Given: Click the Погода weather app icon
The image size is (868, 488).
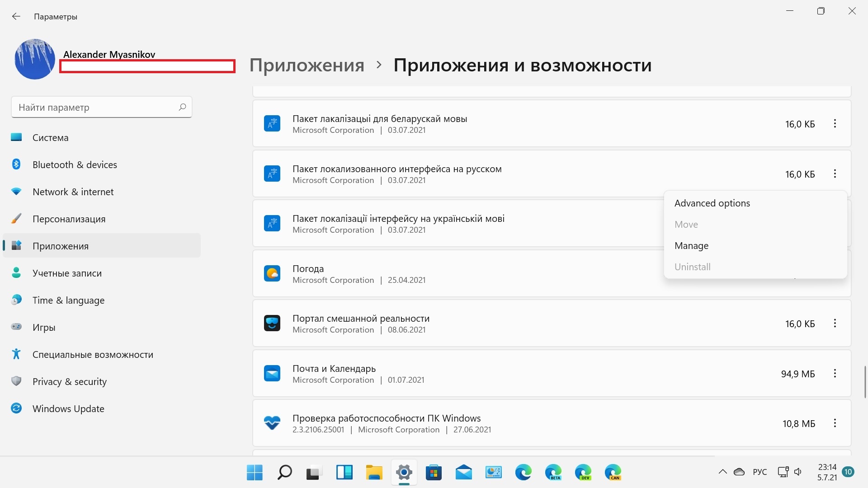Looking at the screenshot, I should pyautogui.click(x=272, y=273).
